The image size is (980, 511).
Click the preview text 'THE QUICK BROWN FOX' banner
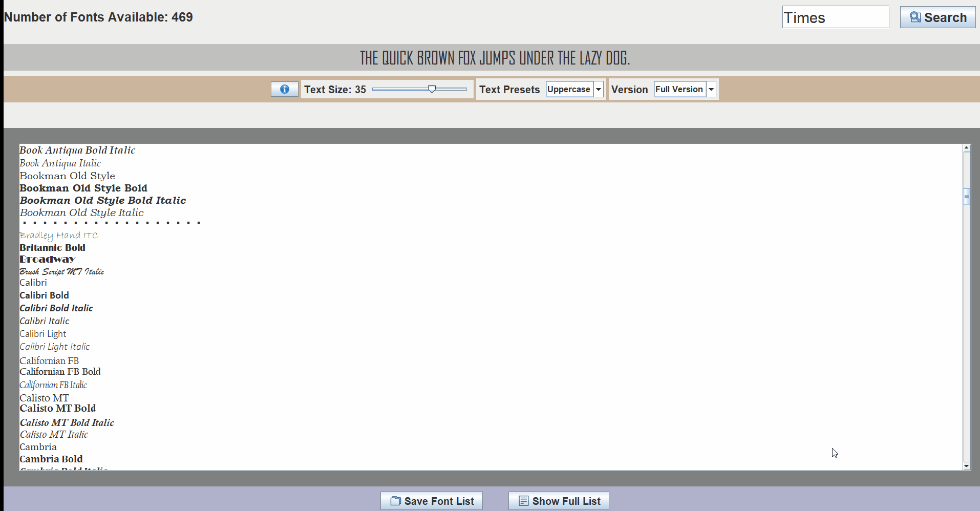pyautogui.click(x=495, y=58)
